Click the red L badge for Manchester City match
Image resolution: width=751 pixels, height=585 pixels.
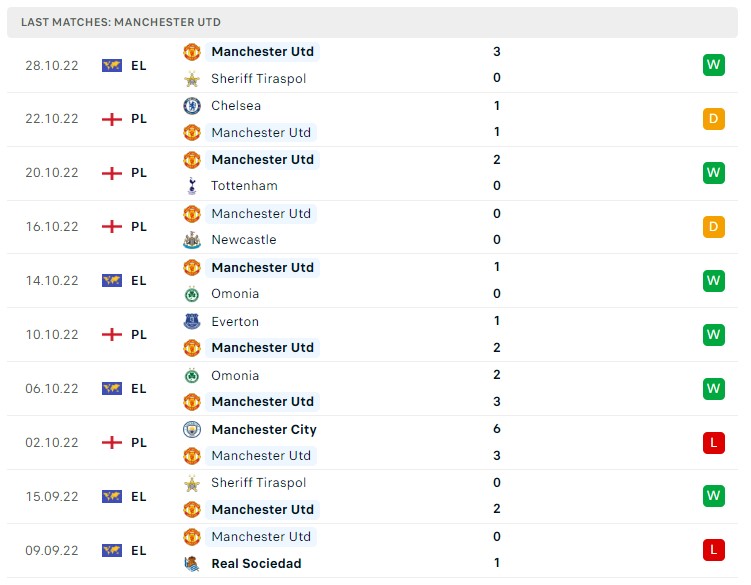713,443
